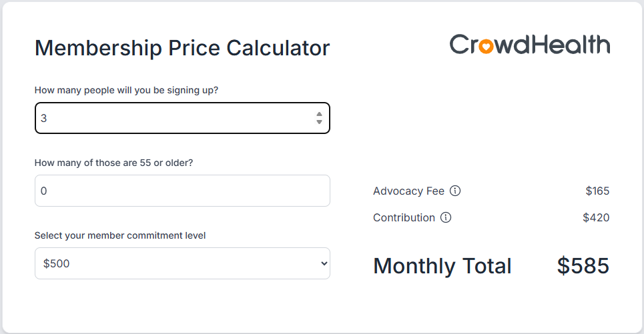This screenshot has height=334, width=644.
Task: Click the $165 advocacy fee amount
Action: tap(597, 191)
